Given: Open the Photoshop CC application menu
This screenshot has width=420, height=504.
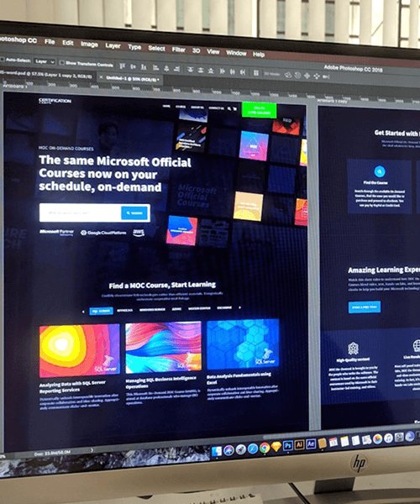Looking at the screenshot, I should click(x=18, y=39).
